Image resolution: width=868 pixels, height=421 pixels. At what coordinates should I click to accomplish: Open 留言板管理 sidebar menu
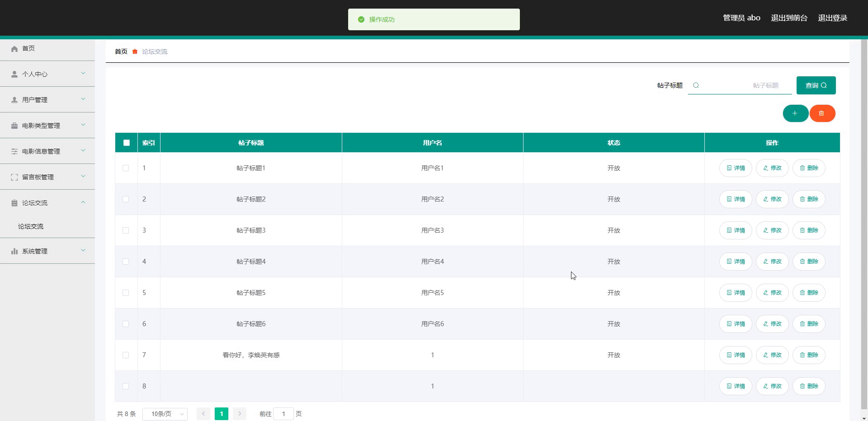pyautogui.click(x=47, y=177)
